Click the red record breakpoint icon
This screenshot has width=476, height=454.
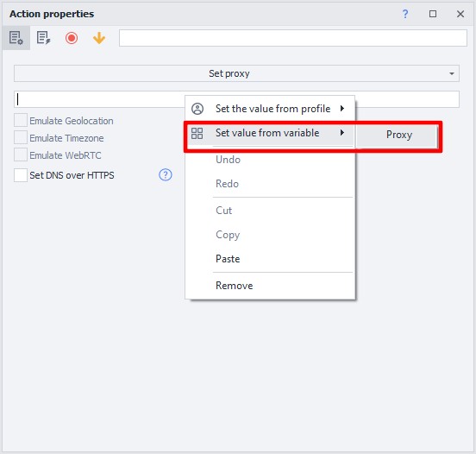pos(72,38)
